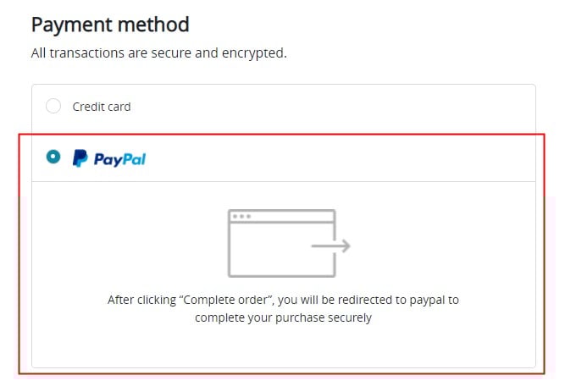The image size is (565, 392).
Task: Click the "All transactions are secure" subtitle
Action: pos(158,52)
